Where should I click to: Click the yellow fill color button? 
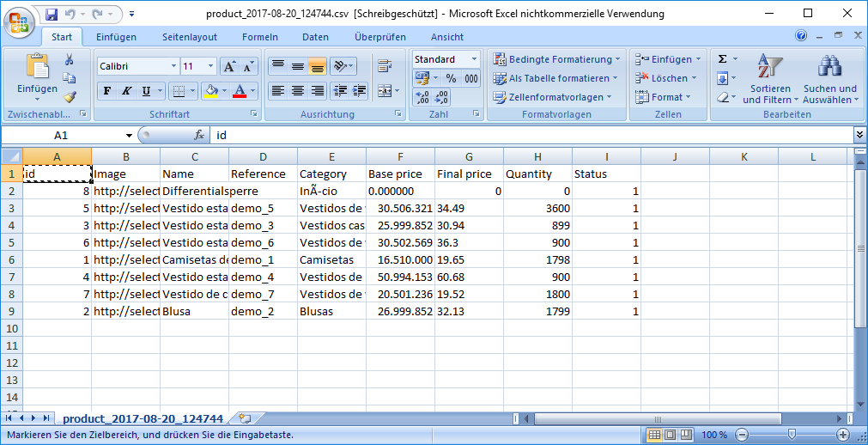[x=211, y=91]
